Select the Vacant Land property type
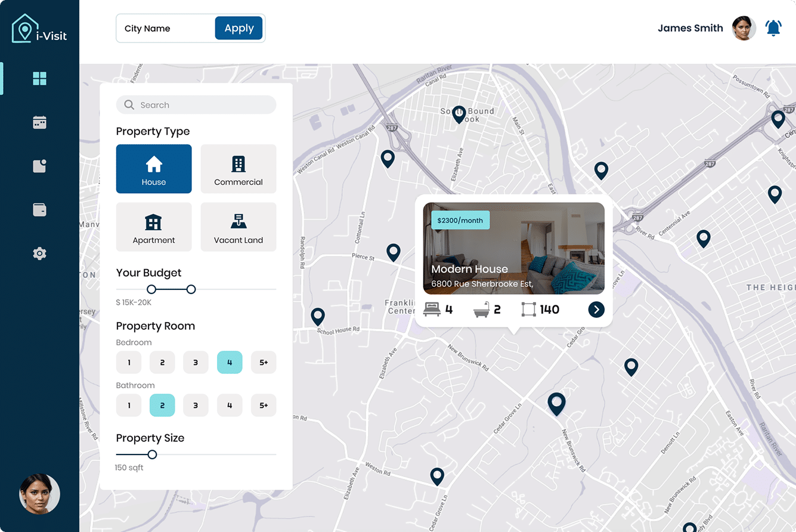This screenshot has height=532, width=796. pyautogui.click(x=239, y=227)
